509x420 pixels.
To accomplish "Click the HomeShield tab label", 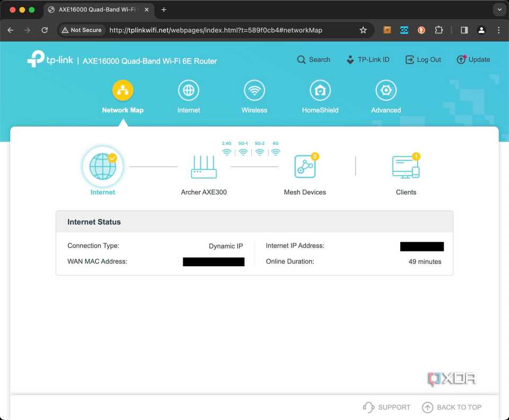I will click(320, 110).
